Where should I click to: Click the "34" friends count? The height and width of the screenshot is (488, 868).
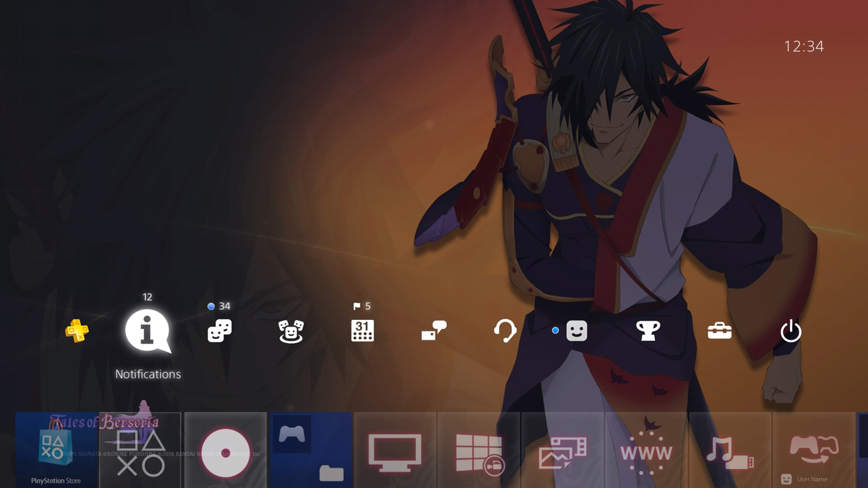pyautogui.click(x=224, y=306)
